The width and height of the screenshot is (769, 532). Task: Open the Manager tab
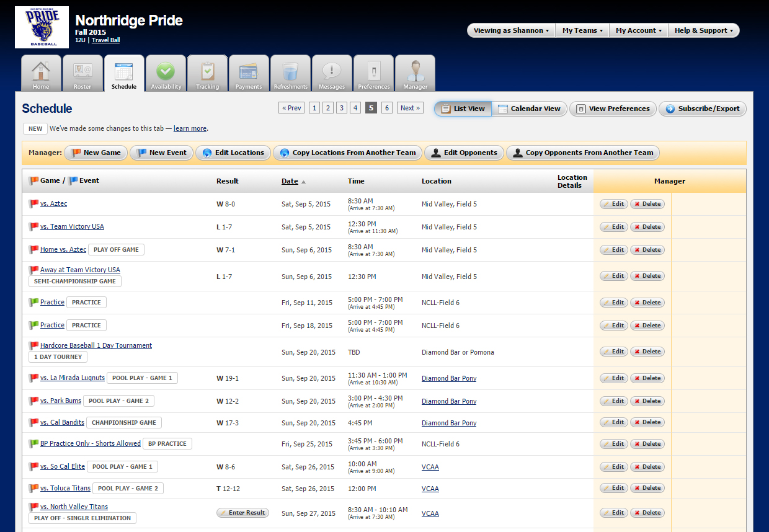(x=415, y=73)
